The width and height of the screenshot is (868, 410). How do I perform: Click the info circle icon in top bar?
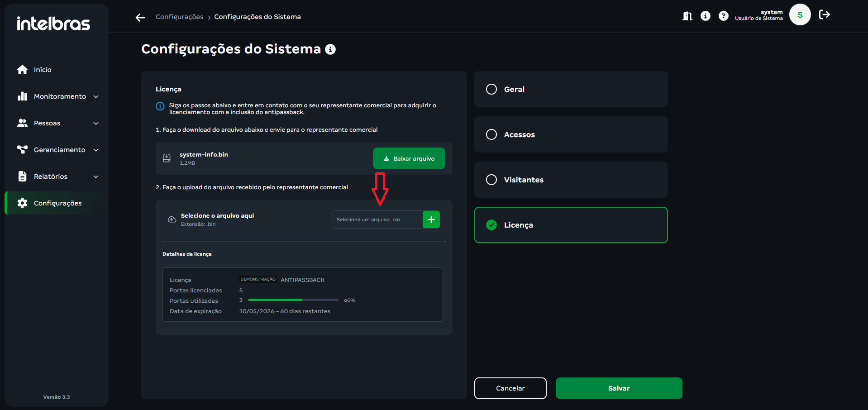tap(706, 16)
